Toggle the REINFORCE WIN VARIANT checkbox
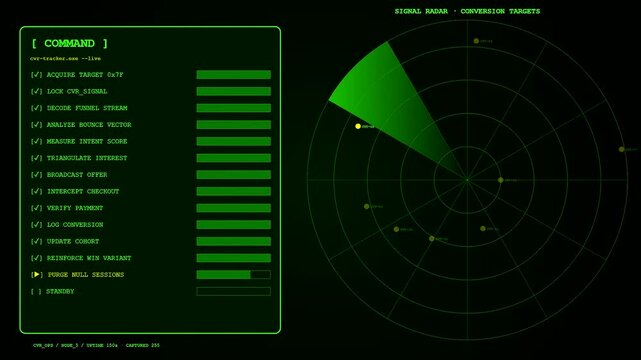Viewport: 641px width, 360px height. tap(36, 258)
